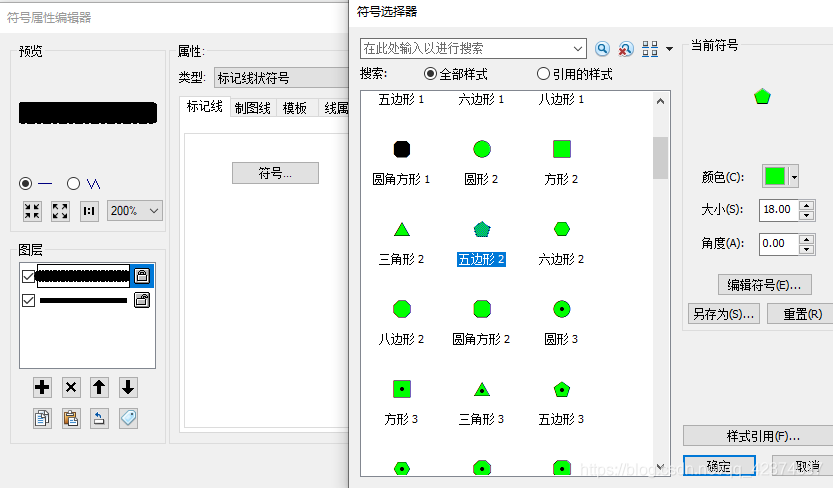Image resolution: width=833 pixels, height=488 pixels.
Task: Select the 八边形 2 octagon symbol
Action: [402, 309]
